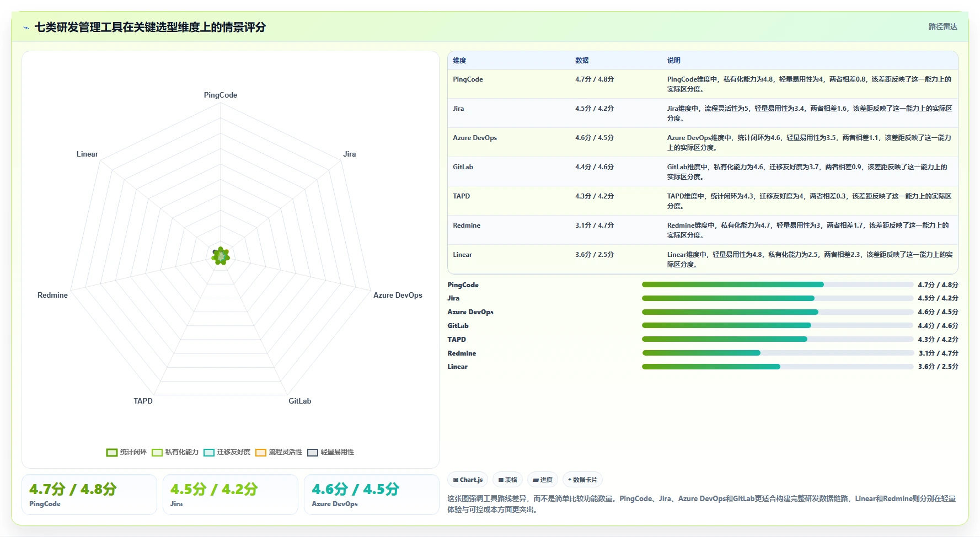Click the 4.4分 / 4.6分 table cell
Viewport: 980px width, 537px height.
595,167
